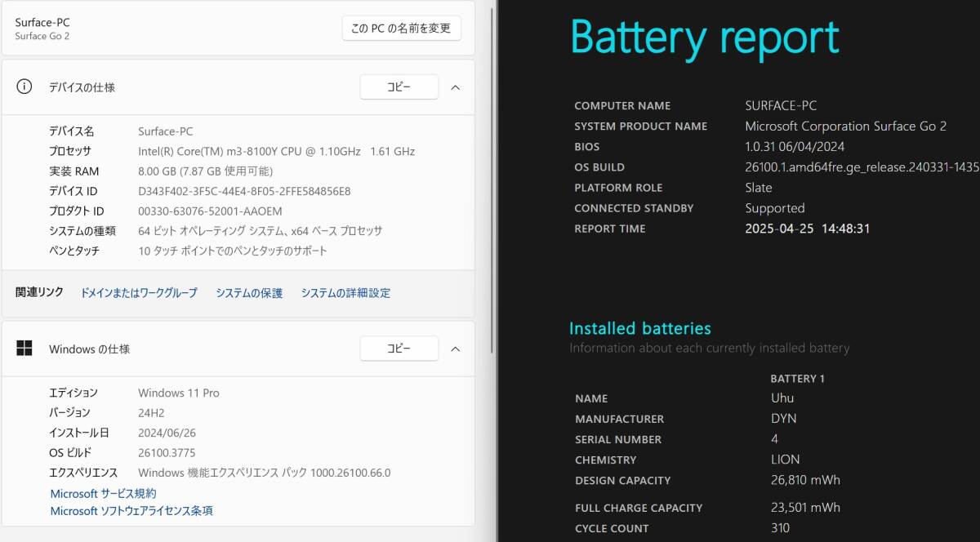Select the device ID value D343F402
The width and height of the screenshot is (980, 542).
pos(244,191)
